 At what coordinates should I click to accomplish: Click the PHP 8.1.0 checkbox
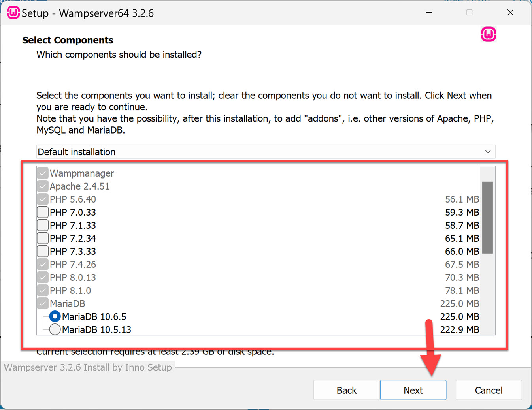[43, 291]
